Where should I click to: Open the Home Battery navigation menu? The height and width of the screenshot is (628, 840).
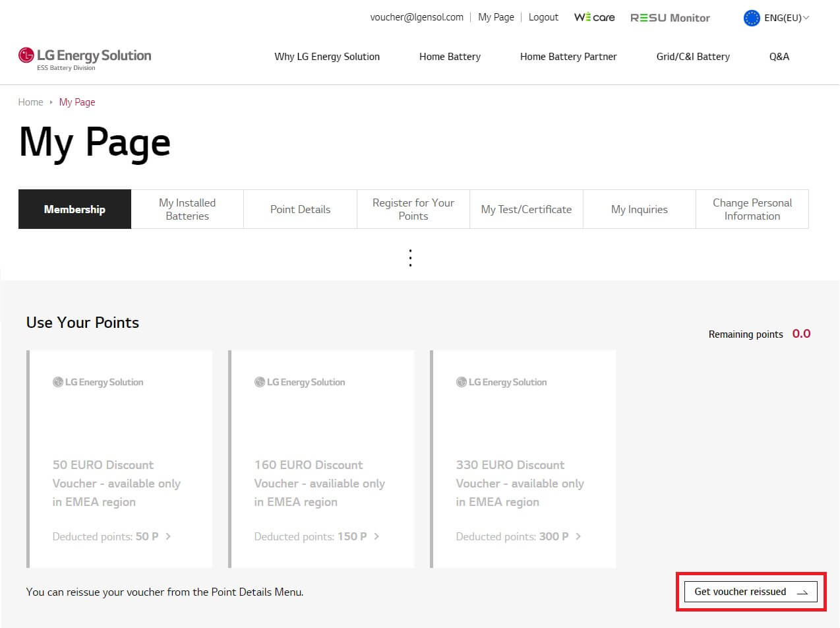click(450, 57)
